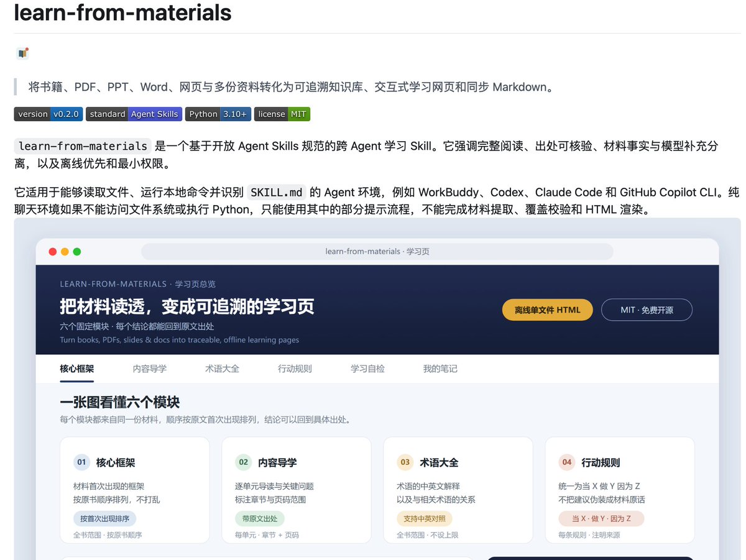
Task: Switch to the 内容导学 tab
Action: (150, 369)
